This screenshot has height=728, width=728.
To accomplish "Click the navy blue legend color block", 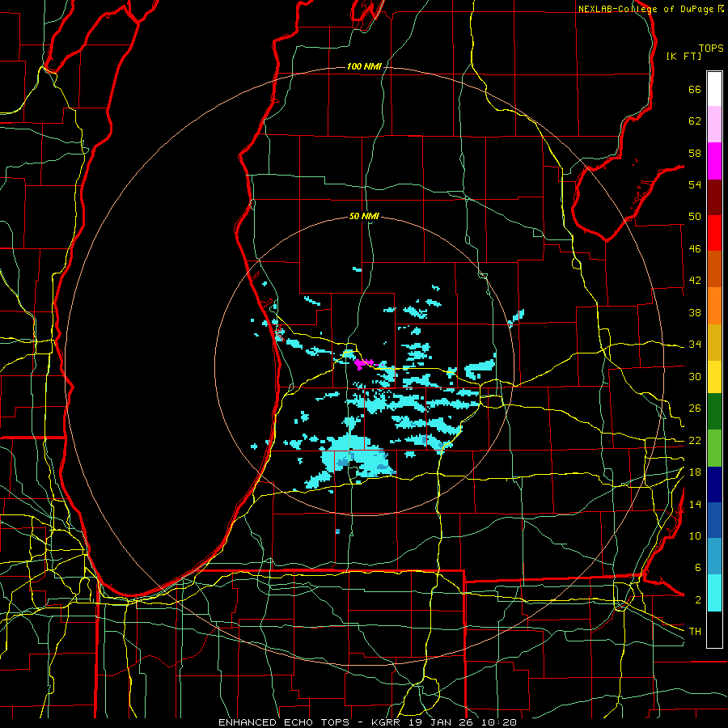I will pyautogui.click(x=714, y=485).
